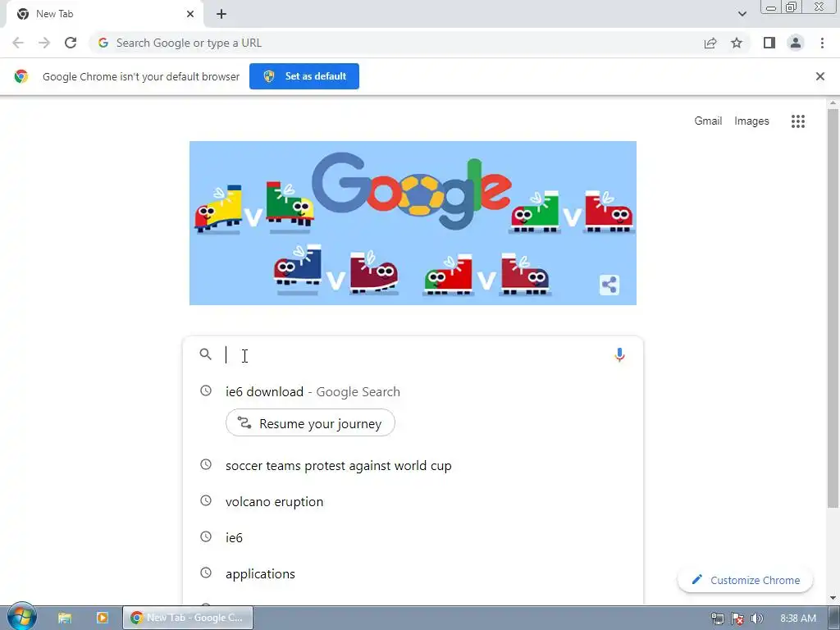Click the doodle share icon
This screenshot has width=840, height=630.
click(609, 285)
